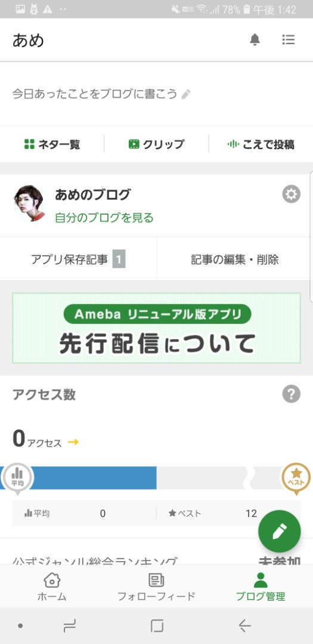
Task: Select こえで投稿 voice post option
Action: pos(261,144)
